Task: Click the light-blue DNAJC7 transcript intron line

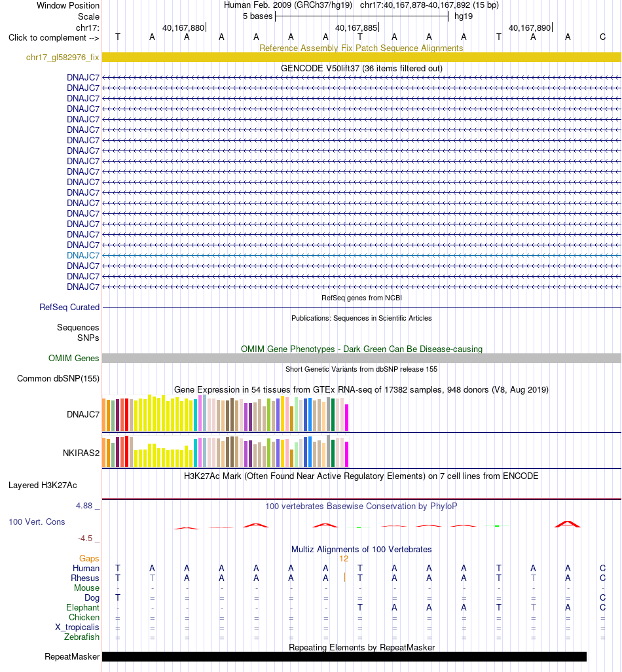Action: 361,255
